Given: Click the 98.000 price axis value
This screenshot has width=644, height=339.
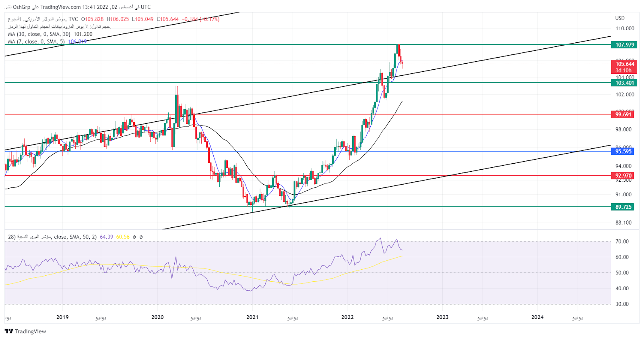Looking at the screenshot, I should point(623,129).
